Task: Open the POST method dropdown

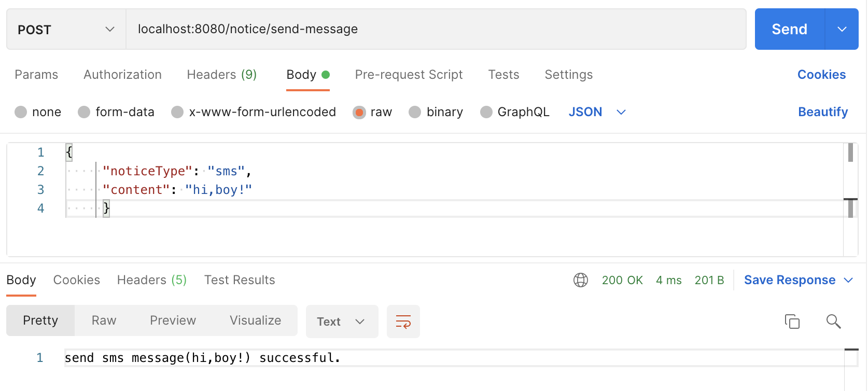Action: tap(66, 30)
